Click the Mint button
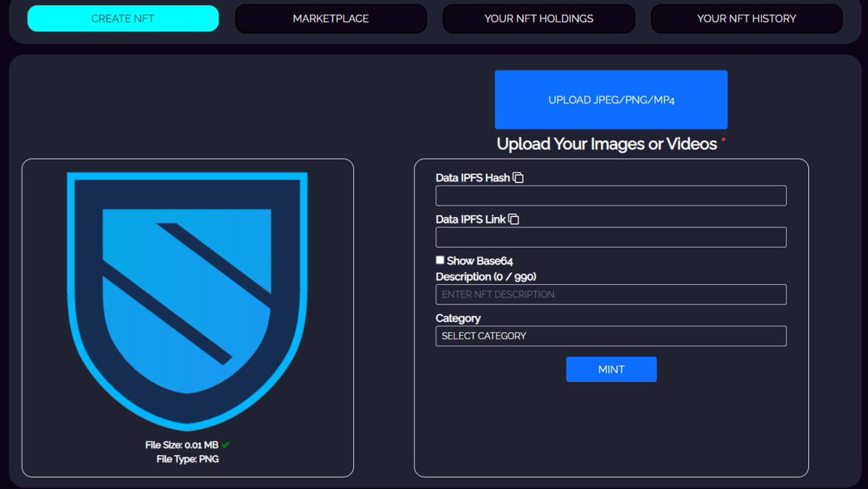868x489 pixels. [611, 369]
